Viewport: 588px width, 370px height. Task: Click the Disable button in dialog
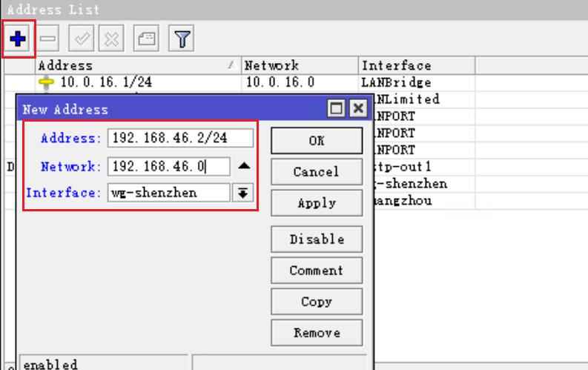click(x=317, y=239)
